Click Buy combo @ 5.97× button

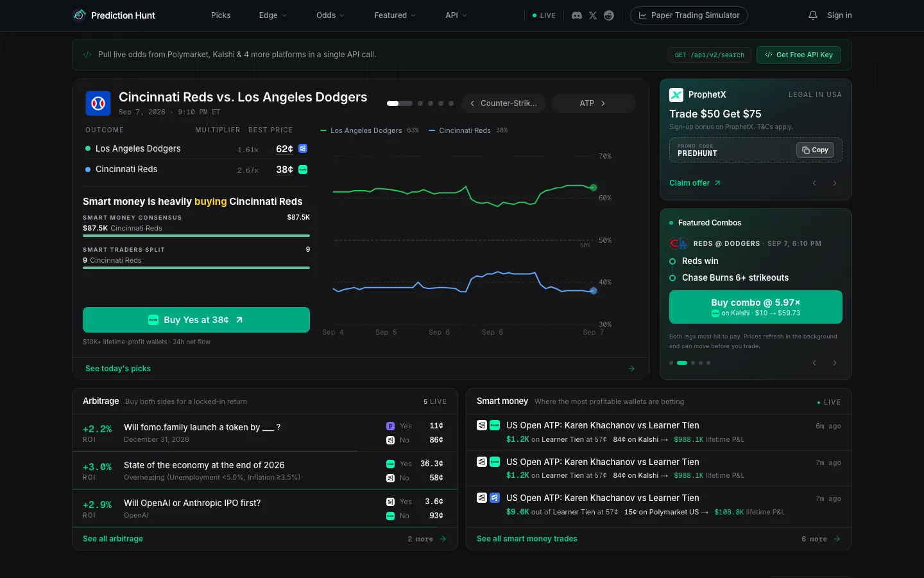[756, 307]
